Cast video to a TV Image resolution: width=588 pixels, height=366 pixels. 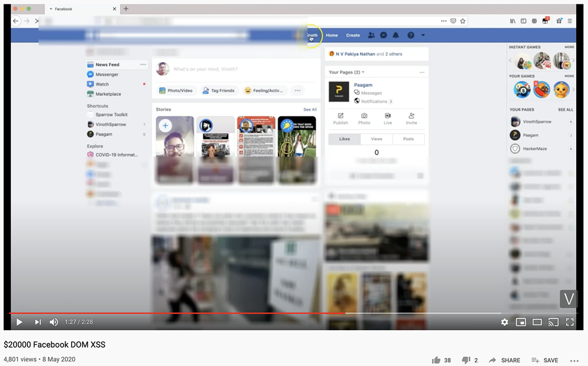[553, 322]
